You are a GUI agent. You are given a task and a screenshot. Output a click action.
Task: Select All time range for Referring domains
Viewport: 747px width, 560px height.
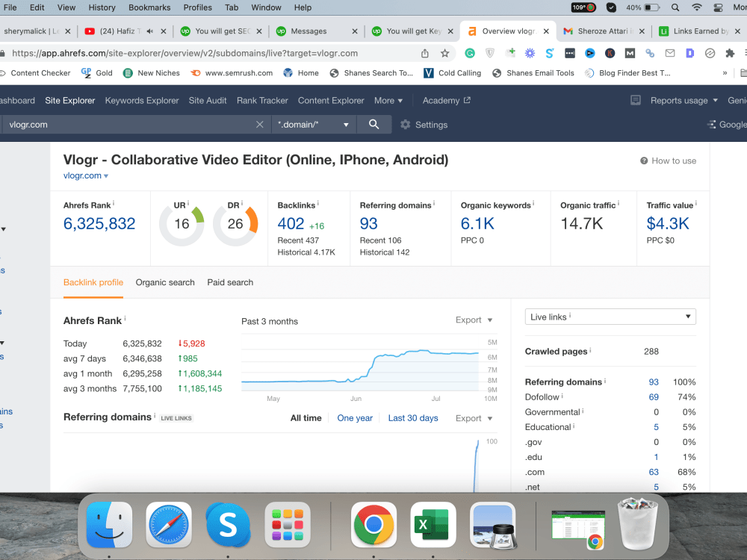(306, 418)
